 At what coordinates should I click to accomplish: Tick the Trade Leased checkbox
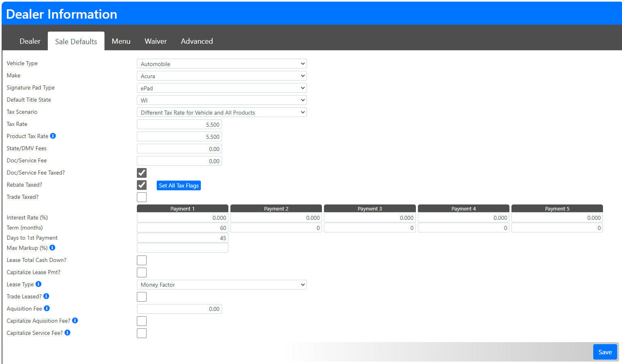(142, 297)
